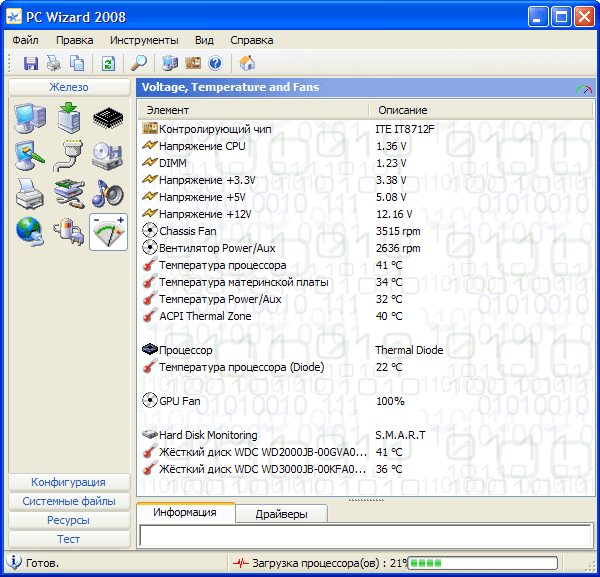Switch to the Драйверы tab
This screenshot has height=577, width=600.
point(282,514)
